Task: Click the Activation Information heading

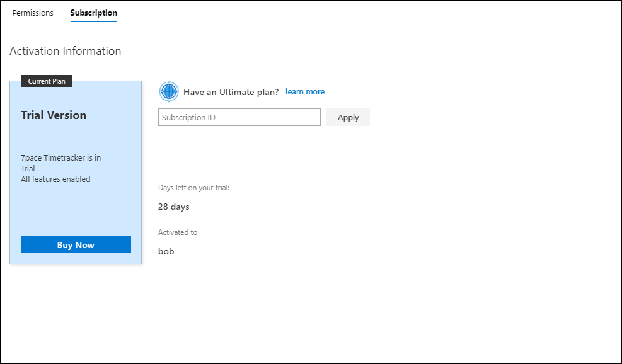Action: tap(66, 51)
